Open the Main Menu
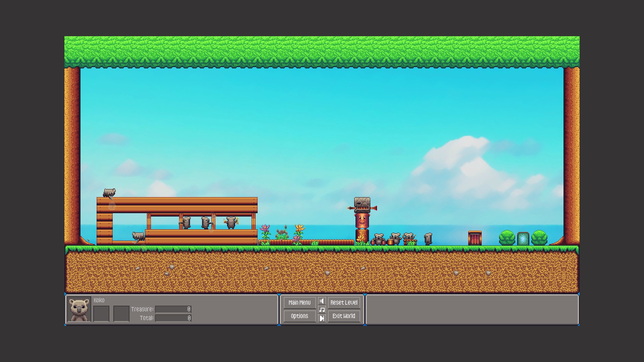644x362 pixels. point(300,303)
